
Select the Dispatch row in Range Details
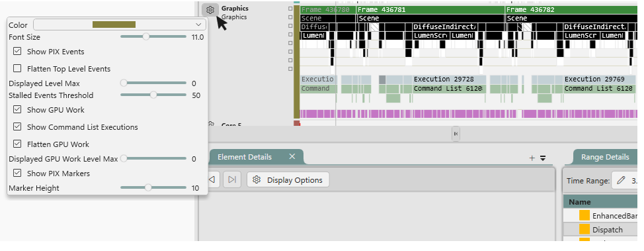tap(600, 229)
